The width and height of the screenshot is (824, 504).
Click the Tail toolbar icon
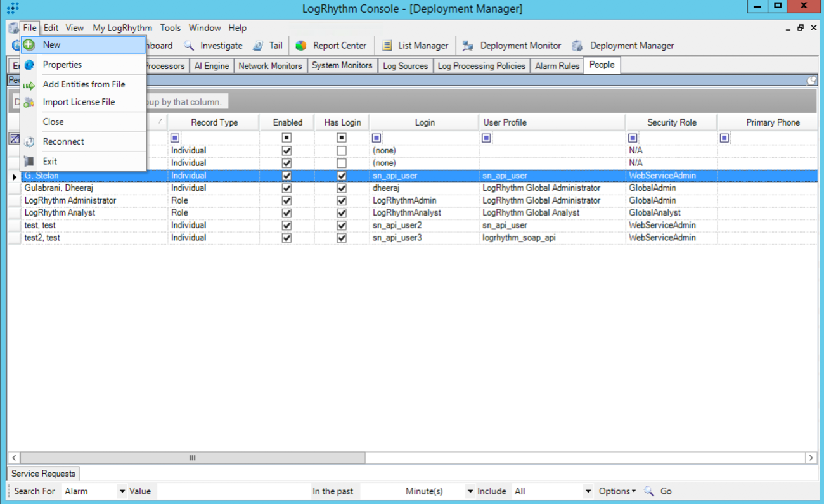coord(258,46)
